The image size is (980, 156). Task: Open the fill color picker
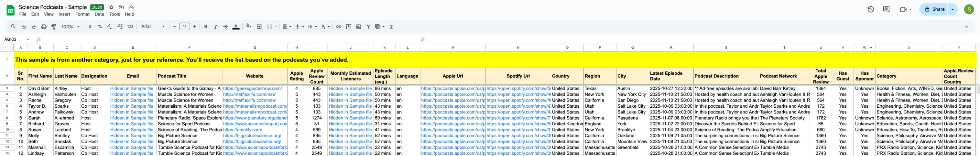(x=248, y=26)
